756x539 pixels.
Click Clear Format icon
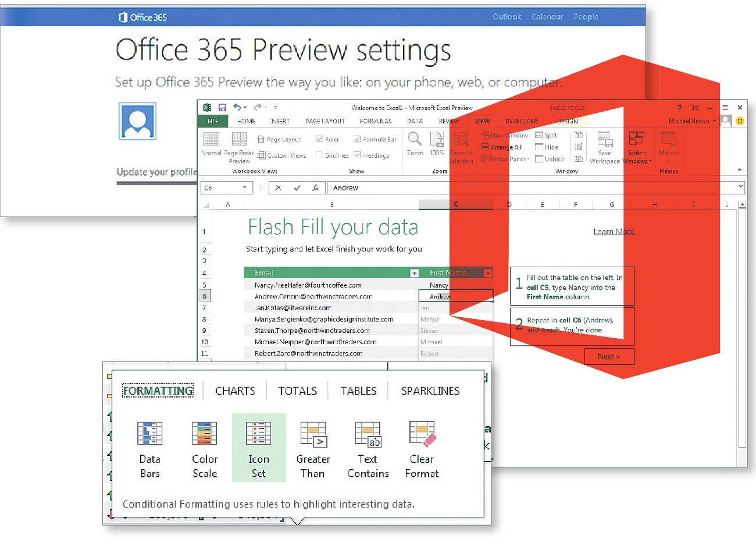[422, 434]
